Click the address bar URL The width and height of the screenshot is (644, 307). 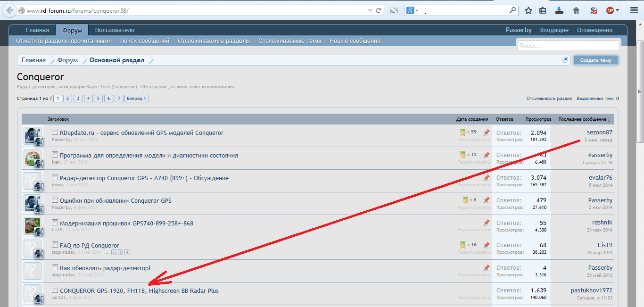[77, 10]
